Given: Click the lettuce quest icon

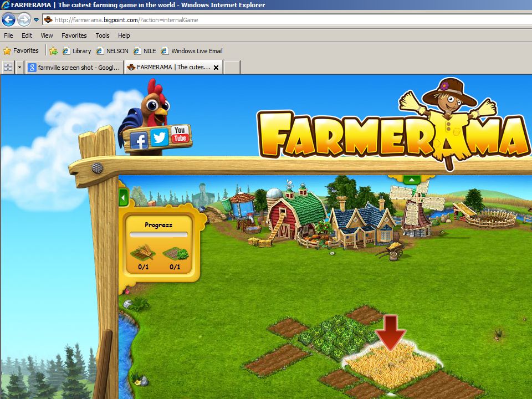Looking at the screenshot, I should 175,253.
